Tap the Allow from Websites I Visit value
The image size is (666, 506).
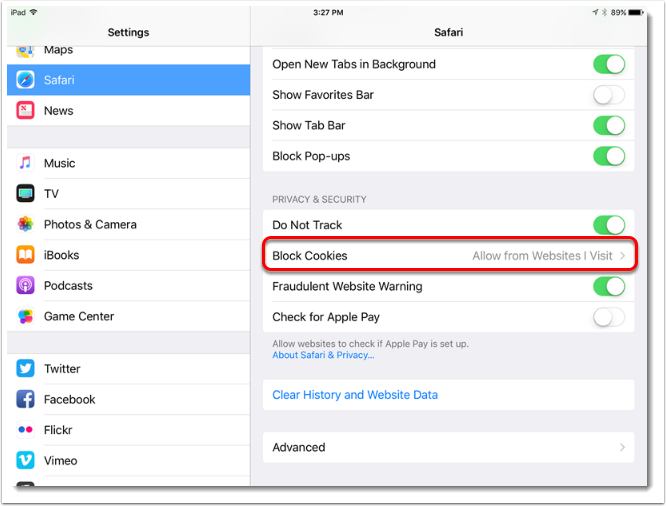(542, 256)
